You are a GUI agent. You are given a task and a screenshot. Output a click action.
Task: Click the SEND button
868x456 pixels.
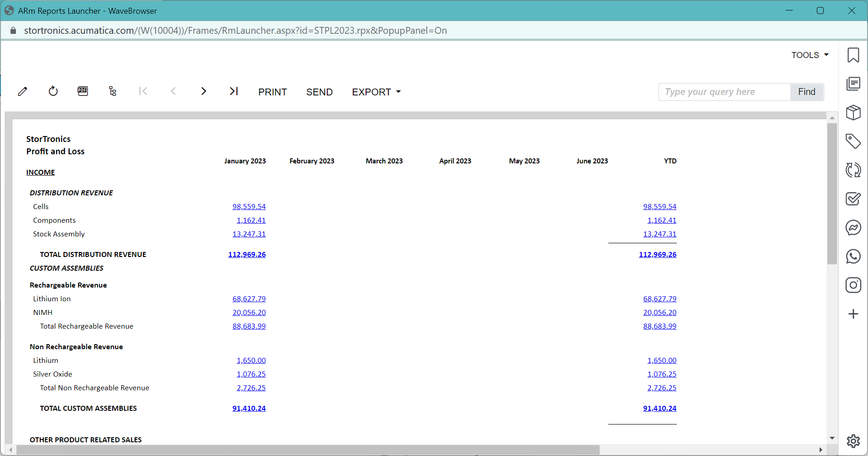[319, 92]
